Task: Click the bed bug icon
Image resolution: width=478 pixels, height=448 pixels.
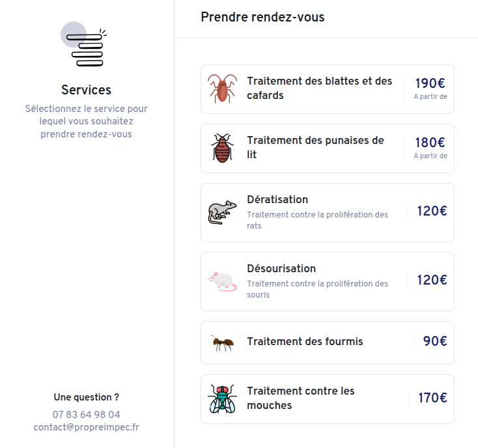Action: point(222,148)
